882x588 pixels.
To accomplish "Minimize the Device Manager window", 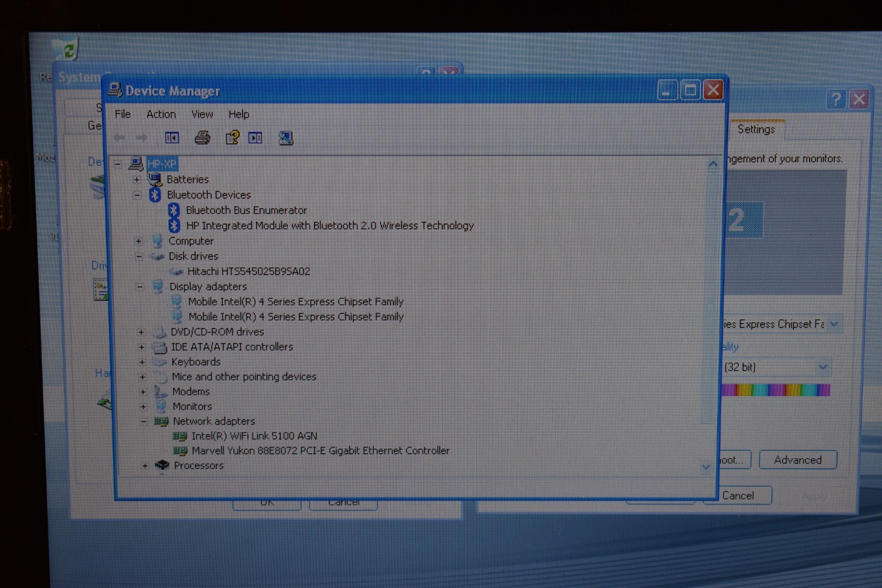I will tap(667, 90).
